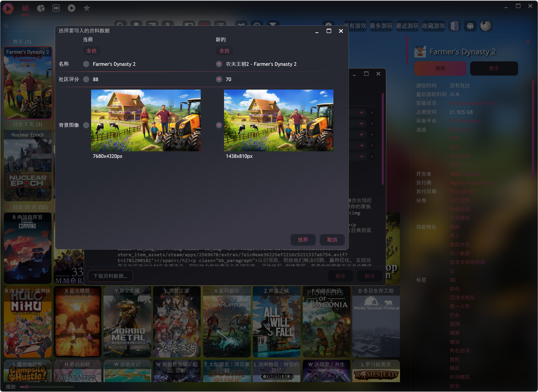The image size is (538, 392).
Task: Select current name 'Farmer's Dynasty 2' radio
Action: pyautogui.click(x=86, y=64)
